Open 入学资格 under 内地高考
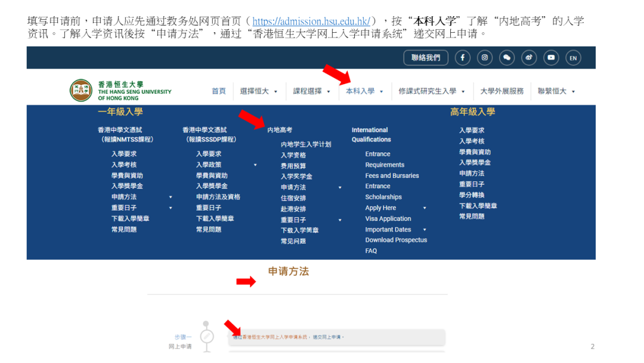The image size is (644, 363). [x=293, y=155]
